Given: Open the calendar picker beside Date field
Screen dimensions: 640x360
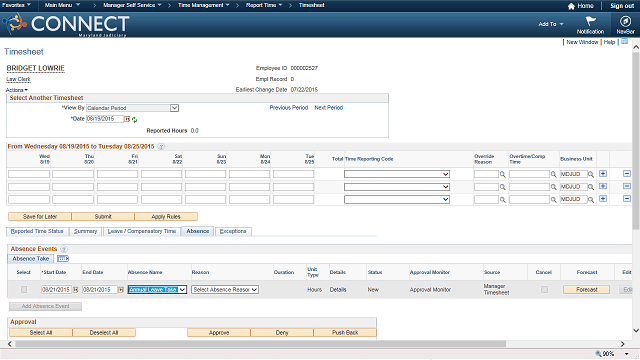Looking at the screenshot, I should click(x=127, y=119).
